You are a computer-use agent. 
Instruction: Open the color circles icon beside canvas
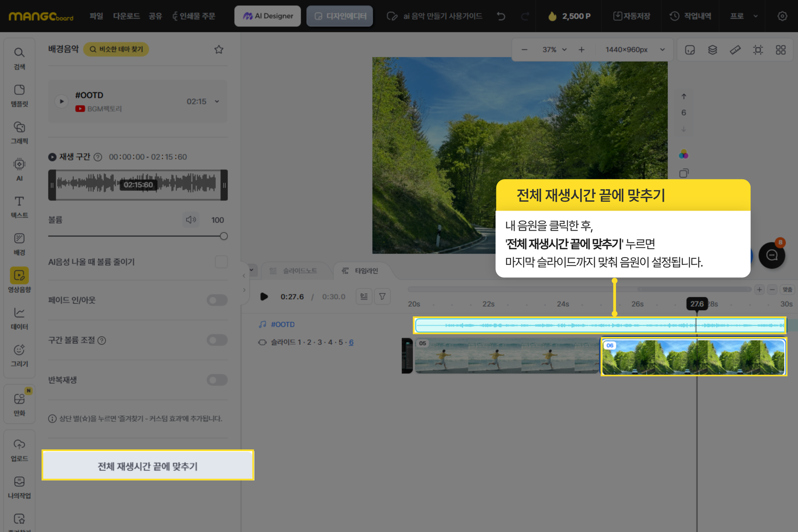[684, 154]
